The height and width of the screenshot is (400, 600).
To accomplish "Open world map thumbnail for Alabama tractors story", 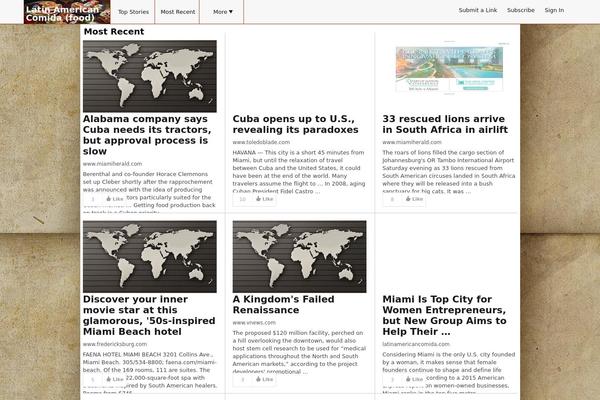I will pyautogui.click(x=150, y=76).
